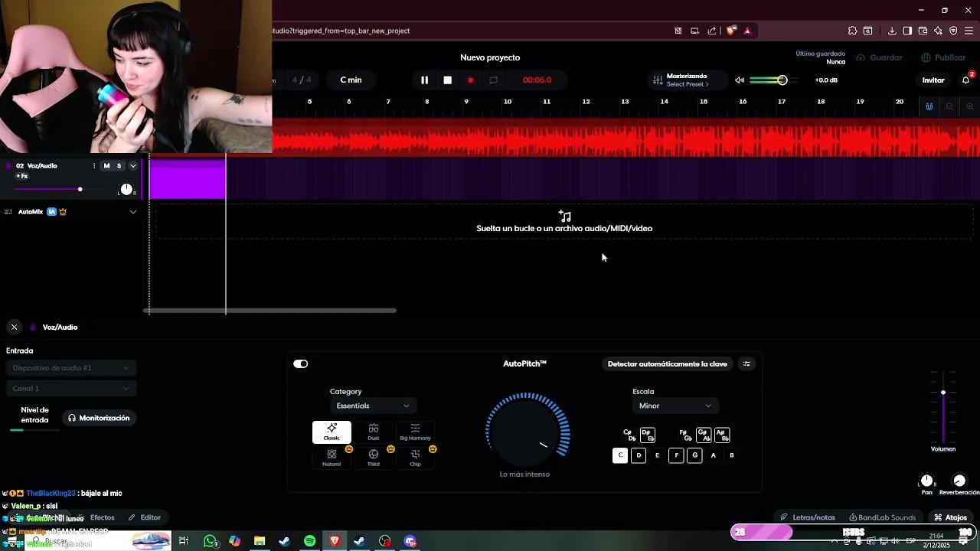
Task: Close the Voz/Audio bottom panel
Action: [x=14, y=327]
